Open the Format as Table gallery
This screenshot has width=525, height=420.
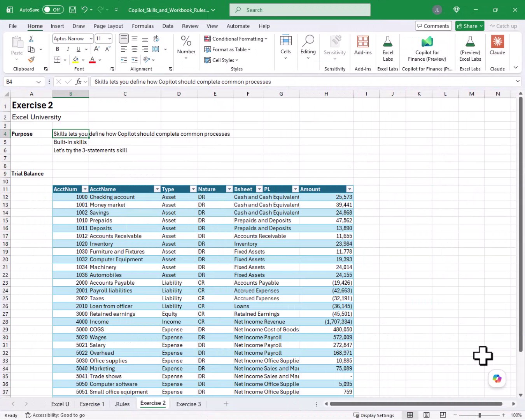227,49
